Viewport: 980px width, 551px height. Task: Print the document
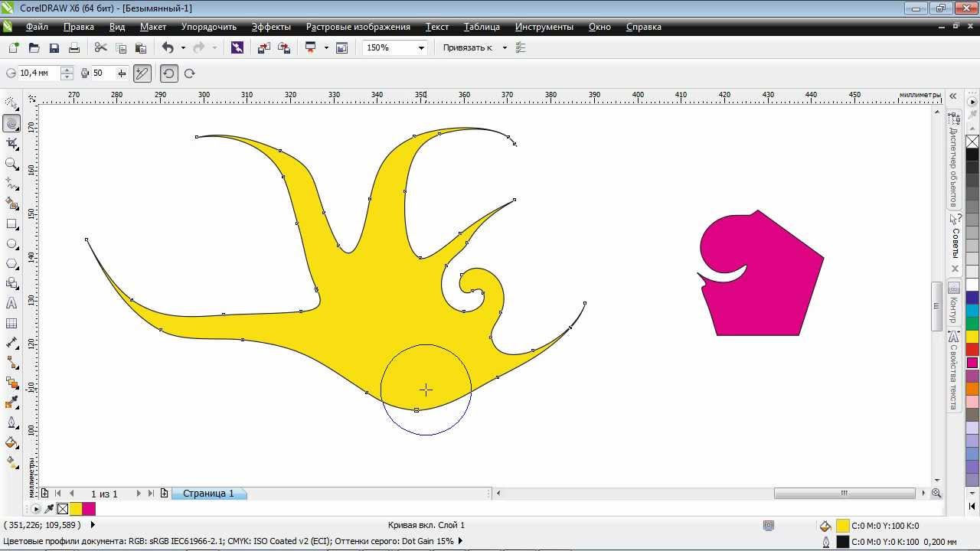(x=74, y=47)
